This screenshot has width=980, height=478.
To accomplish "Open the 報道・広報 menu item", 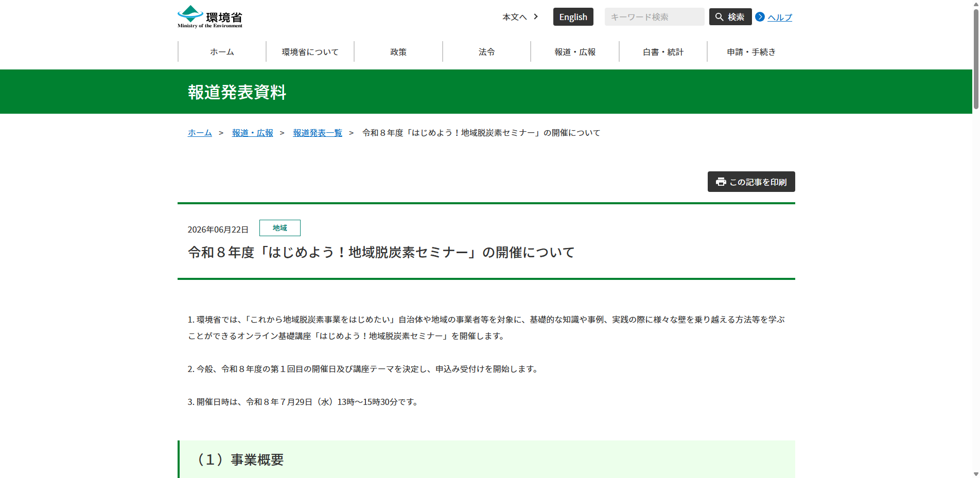I will tap(575, 52).
